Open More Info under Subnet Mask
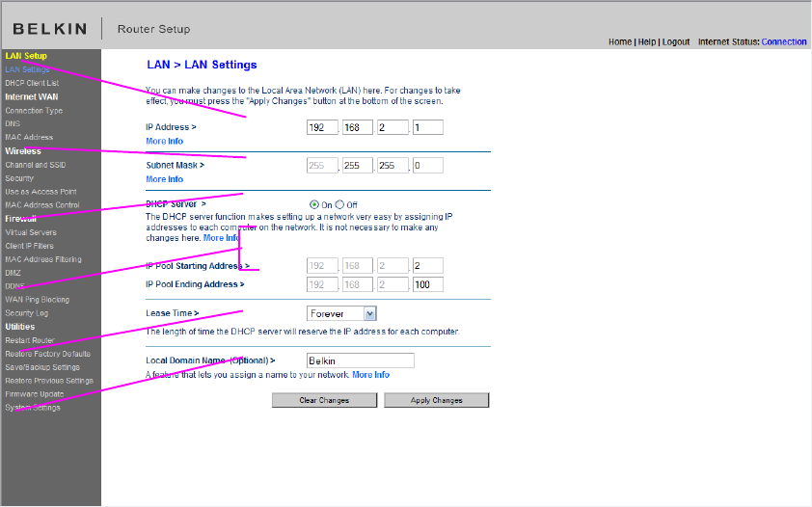The height and width of the screenshot is (507, 812). coord(164,179)
